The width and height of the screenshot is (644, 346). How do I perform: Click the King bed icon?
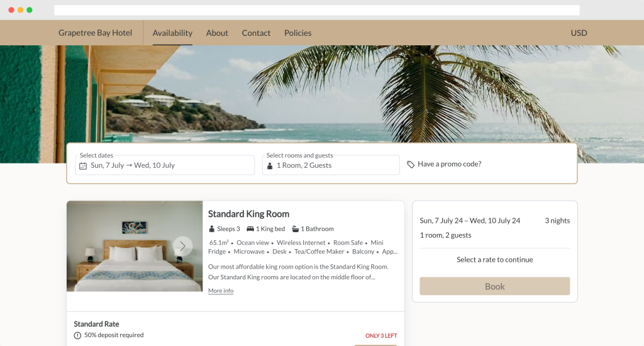(250, 229)
